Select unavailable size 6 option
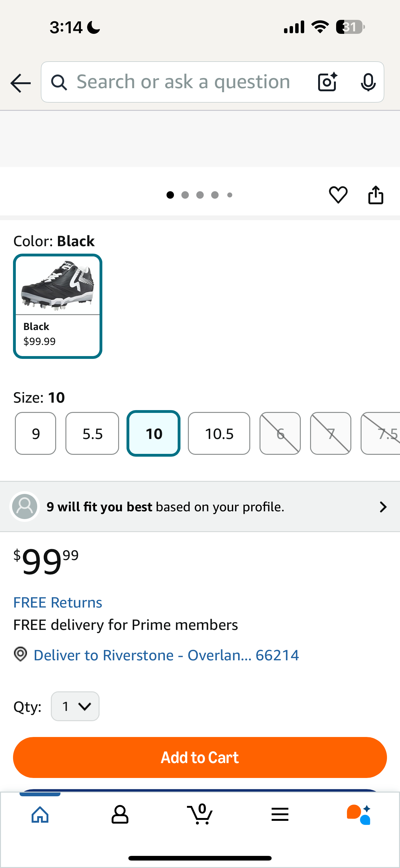 pyautogui.click(x=280, y=433)
